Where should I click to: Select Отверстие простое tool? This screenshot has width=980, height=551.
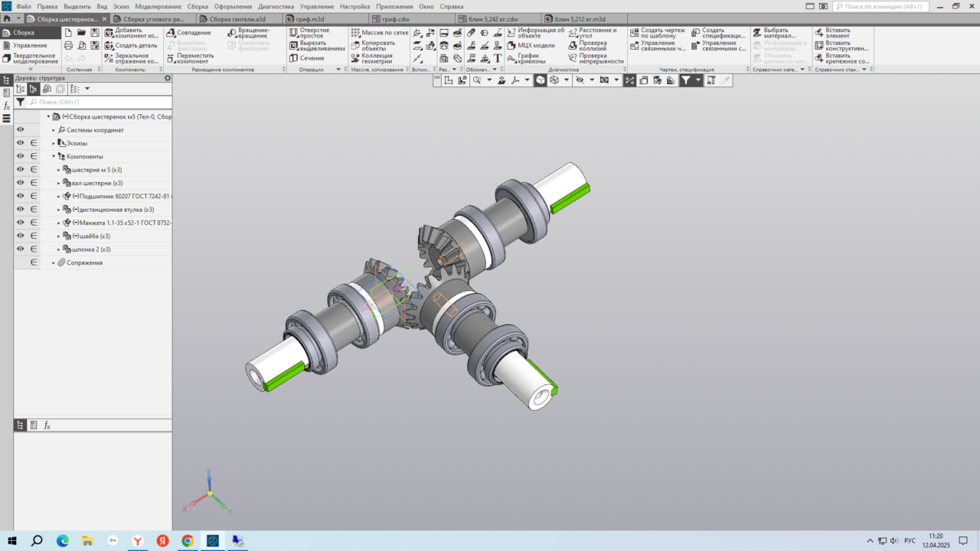point(309,33)
